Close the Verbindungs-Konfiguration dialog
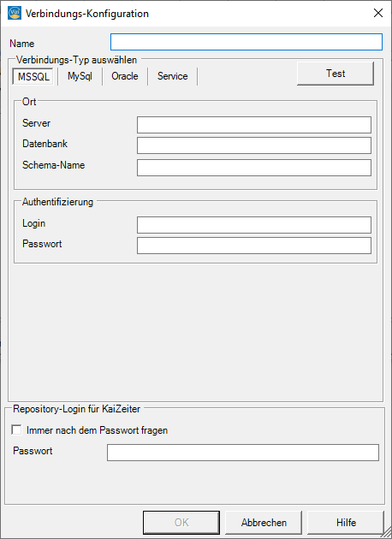Image resolution: width=392 pixels, height=539 pixels. (378, 14)
